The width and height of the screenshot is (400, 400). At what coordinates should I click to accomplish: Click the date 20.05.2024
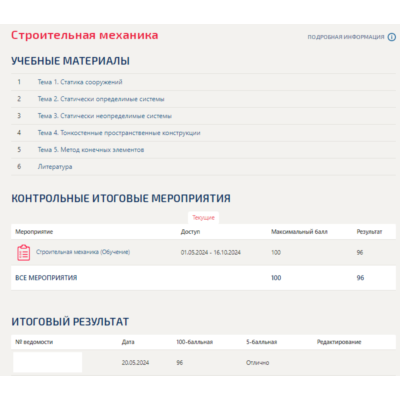pyautogui.click(x=135, y=363)
